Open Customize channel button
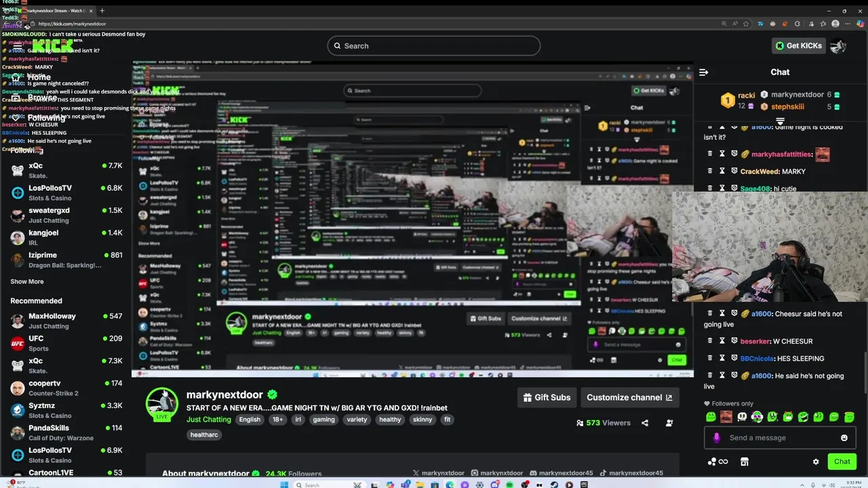Screen dimensions: 868x488 coord(629,398)
